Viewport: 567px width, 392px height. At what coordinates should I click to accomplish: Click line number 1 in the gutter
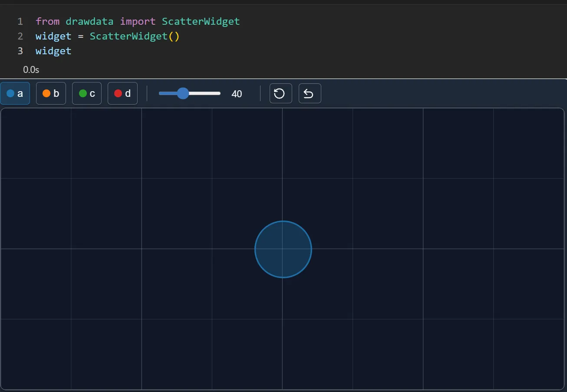tap(20, 21)
